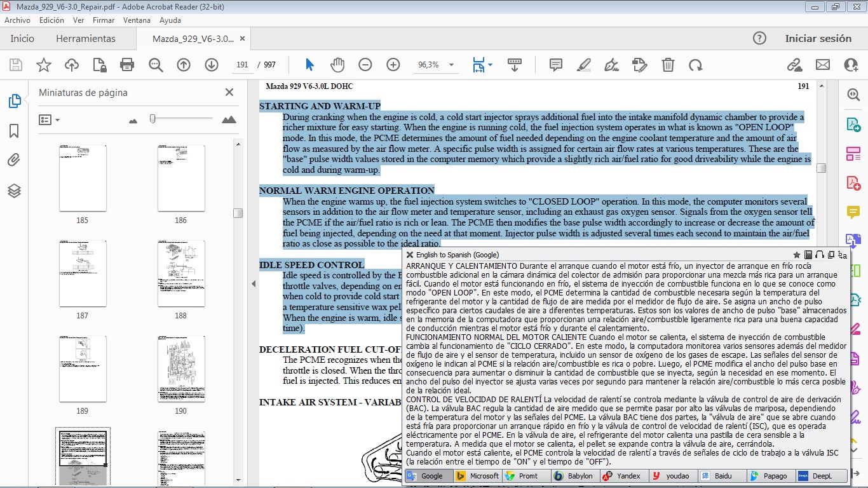Image resolution: width=868 pixels, height=488 pixels.
Task: Open the zoom percentage dropdown
Action: [x=452, y=65]
